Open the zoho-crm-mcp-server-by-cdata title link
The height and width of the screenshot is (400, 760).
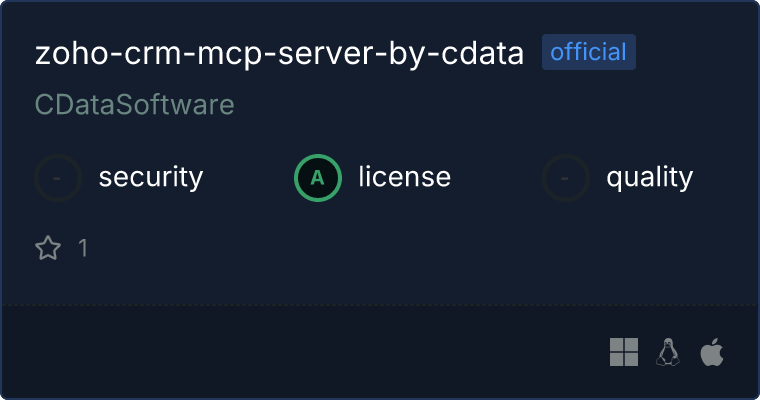[279, 54]
